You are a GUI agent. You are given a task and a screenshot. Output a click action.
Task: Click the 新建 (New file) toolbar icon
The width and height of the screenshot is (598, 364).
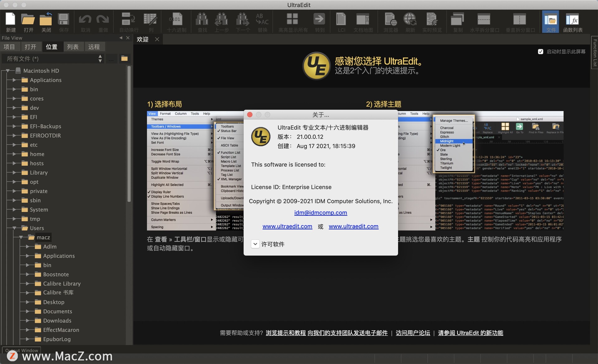pos(11,22)
